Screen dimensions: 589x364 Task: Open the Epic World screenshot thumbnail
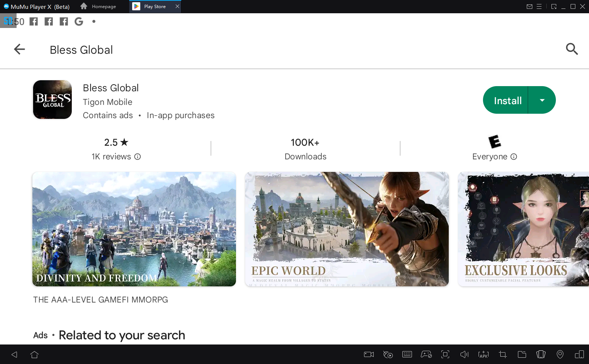click(x=346, y=229)
